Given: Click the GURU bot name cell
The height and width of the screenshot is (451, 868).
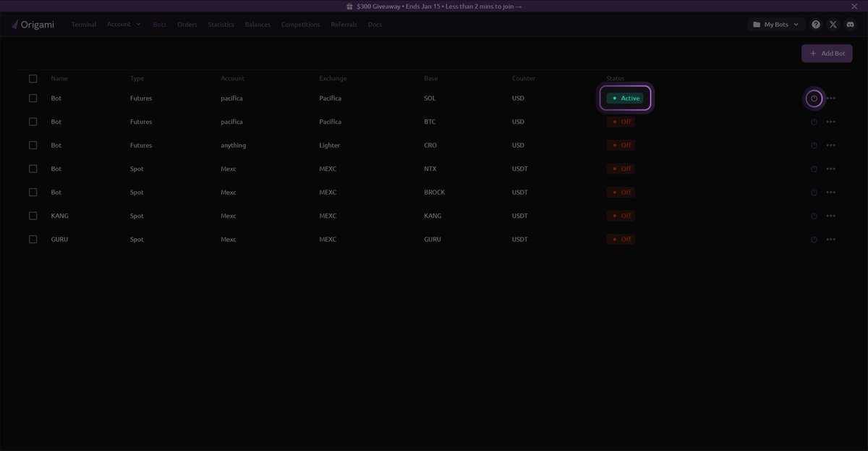Looking at the screenshot, I should point(59,239).
